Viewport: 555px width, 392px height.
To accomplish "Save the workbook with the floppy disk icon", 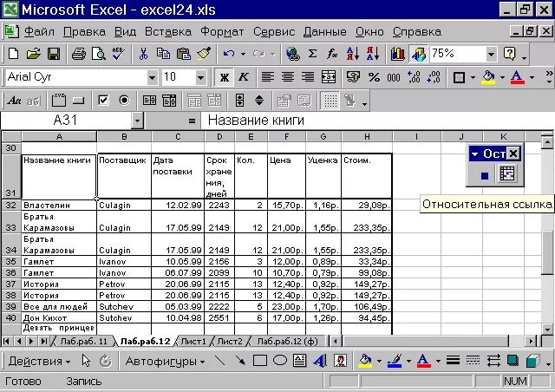I will [x=54, y=54].
